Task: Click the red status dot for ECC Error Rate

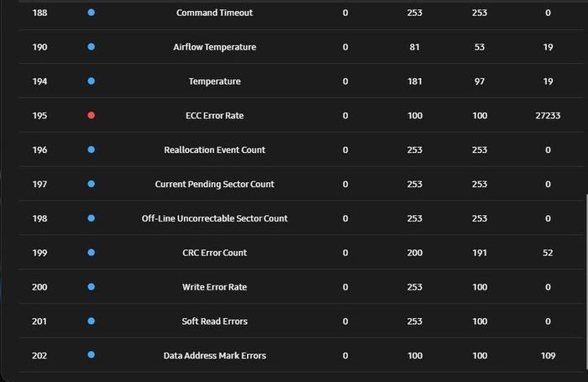Action: pos(91,115)
